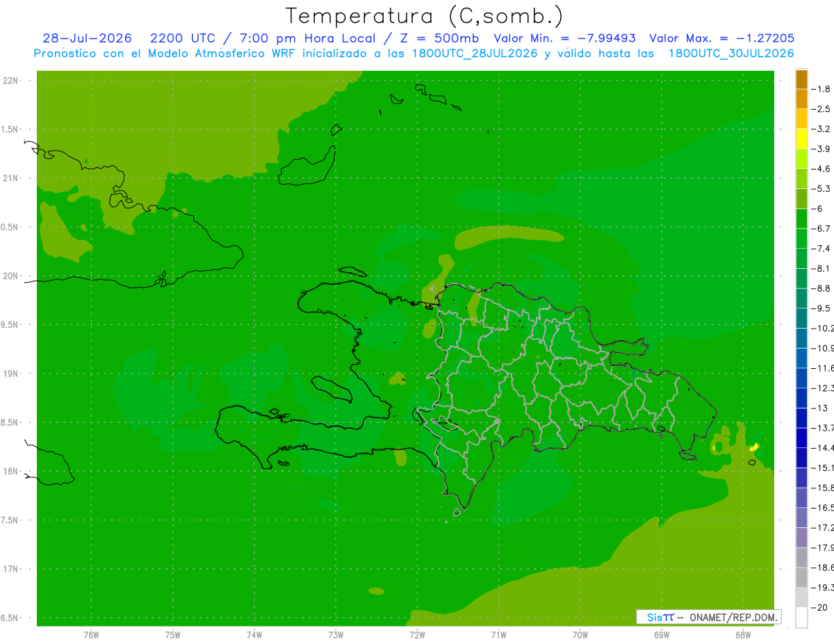
Task: Click the "20N" latitude label
Action: (x=10, y=276)
